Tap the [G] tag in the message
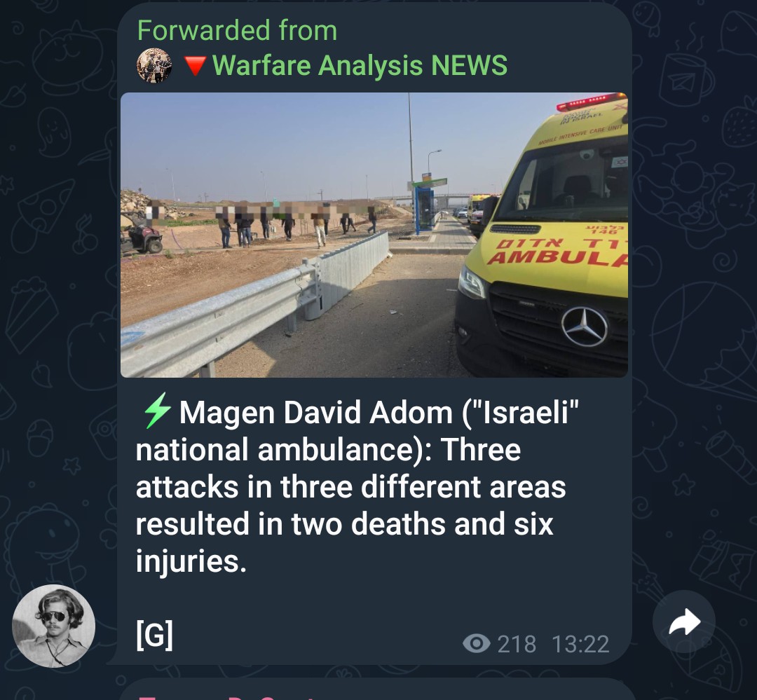 click(154, 636)
